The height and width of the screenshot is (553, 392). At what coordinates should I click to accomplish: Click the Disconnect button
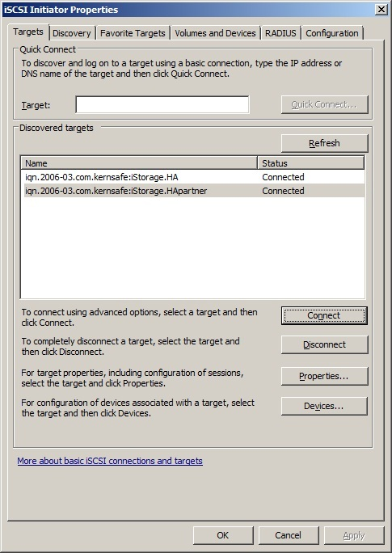click(324, 344)
